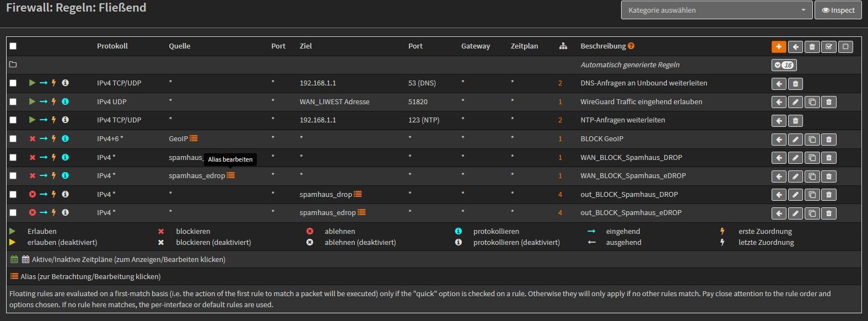Open the Kategorie auswählen dropdown
Image resolution: width=868 pixels, height=321 pixels.
[716, 10]
